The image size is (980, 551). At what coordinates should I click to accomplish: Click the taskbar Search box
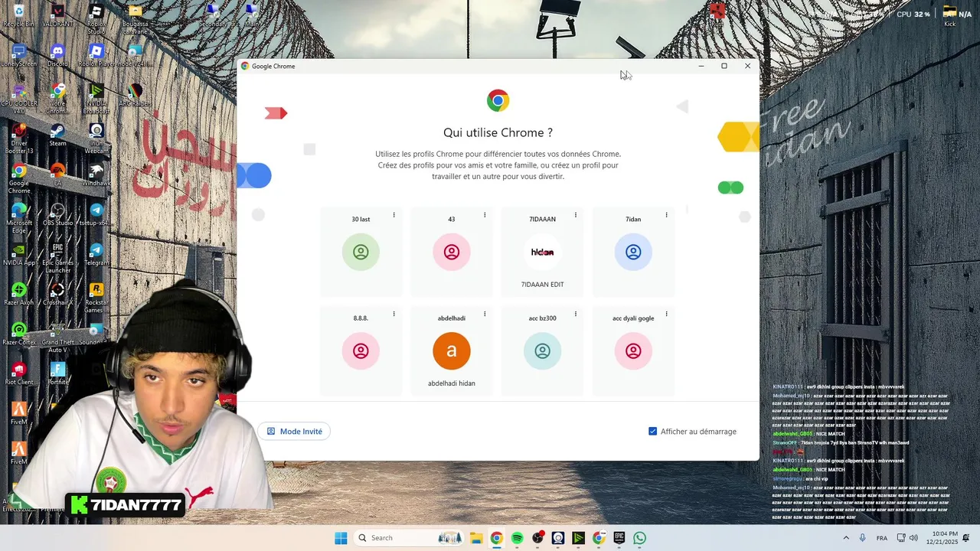point(410,538)
